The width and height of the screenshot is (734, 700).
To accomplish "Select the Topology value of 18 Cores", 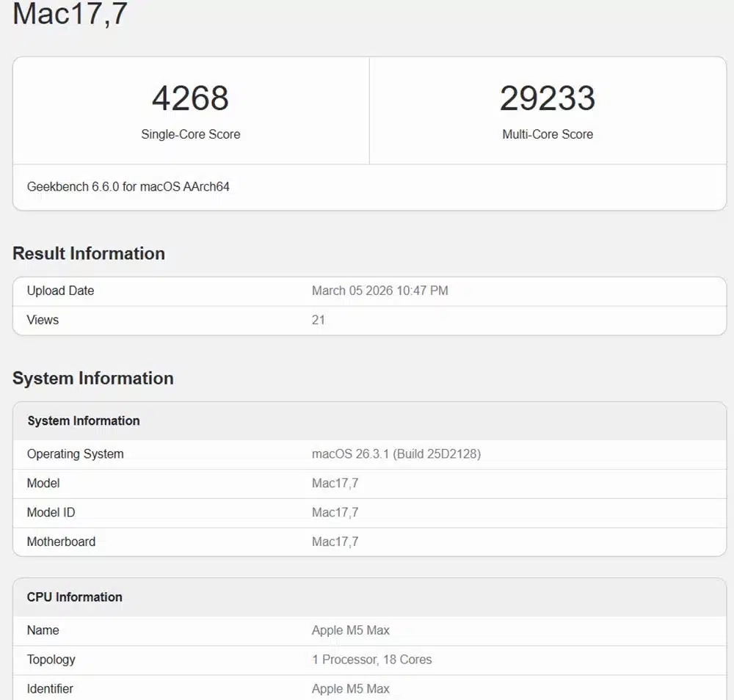I will [x=371, y=660].
